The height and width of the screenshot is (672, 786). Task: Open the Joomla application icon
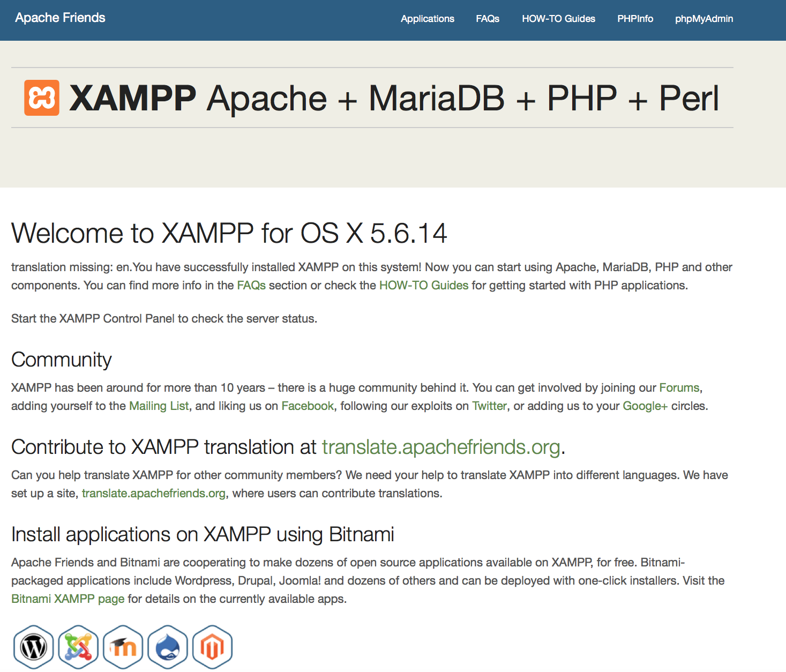(78, 647)
